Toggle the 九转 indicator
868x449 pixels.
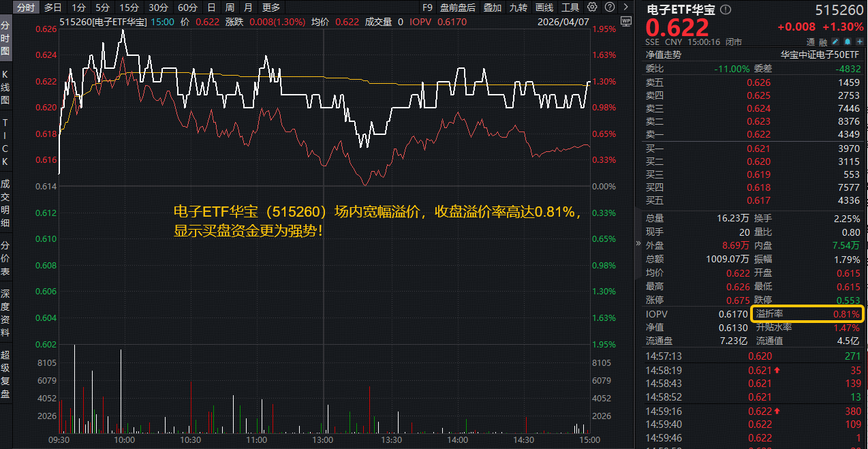[518, 7]
